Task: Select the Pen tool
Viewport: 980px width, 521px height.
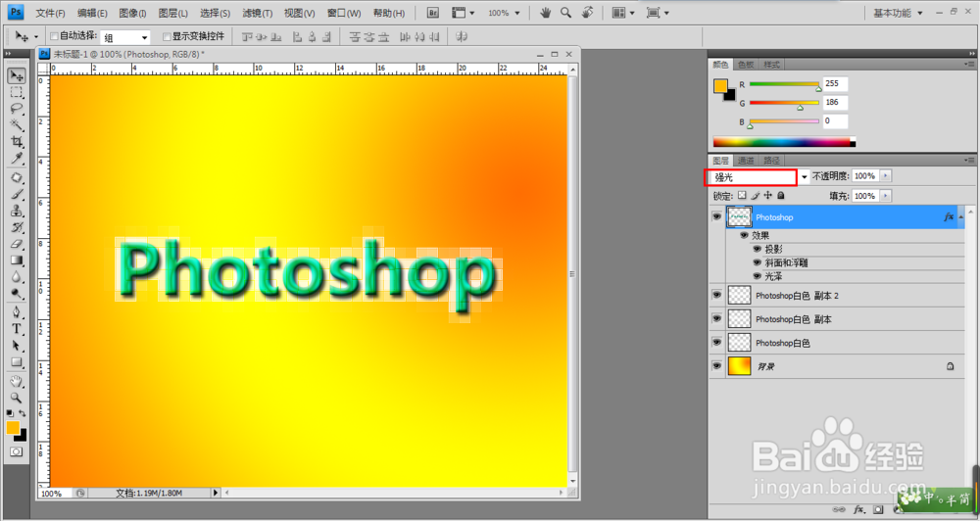Action: [17, 312]
